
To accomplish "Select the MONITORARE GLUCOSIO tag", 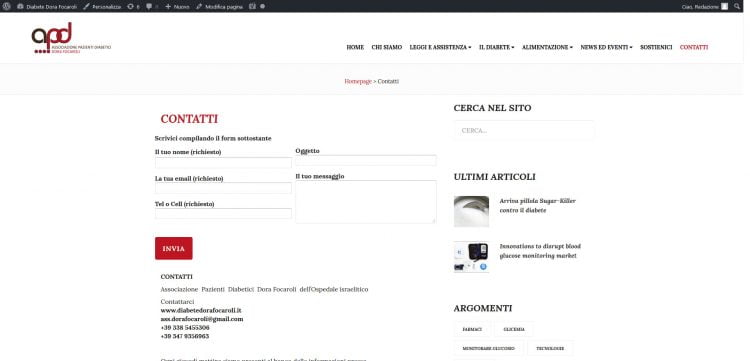I will click(x=488, y=349).
